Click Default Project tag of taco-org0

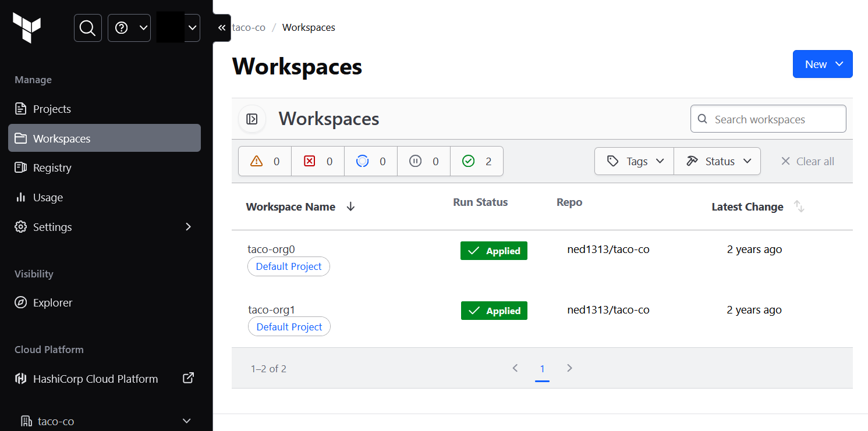(x=289, y=266)
